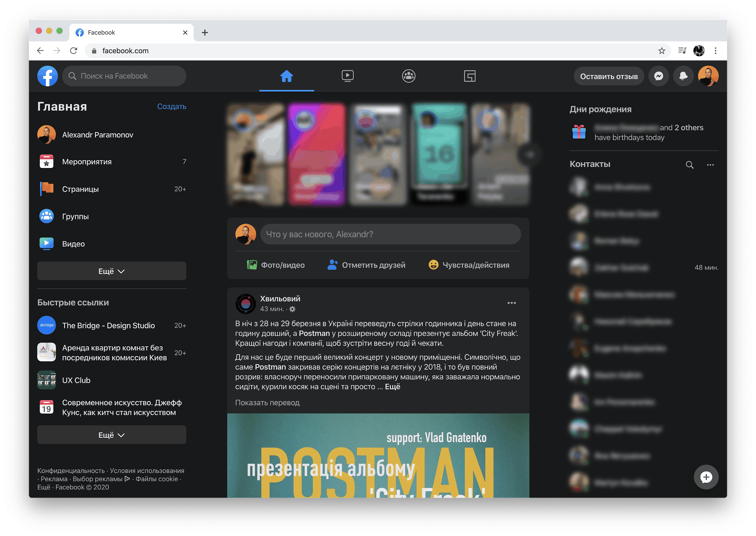Viewport: 756px width, 536px height.
Task: Click the Facebook logo icon
Action: tap(47, 76)
